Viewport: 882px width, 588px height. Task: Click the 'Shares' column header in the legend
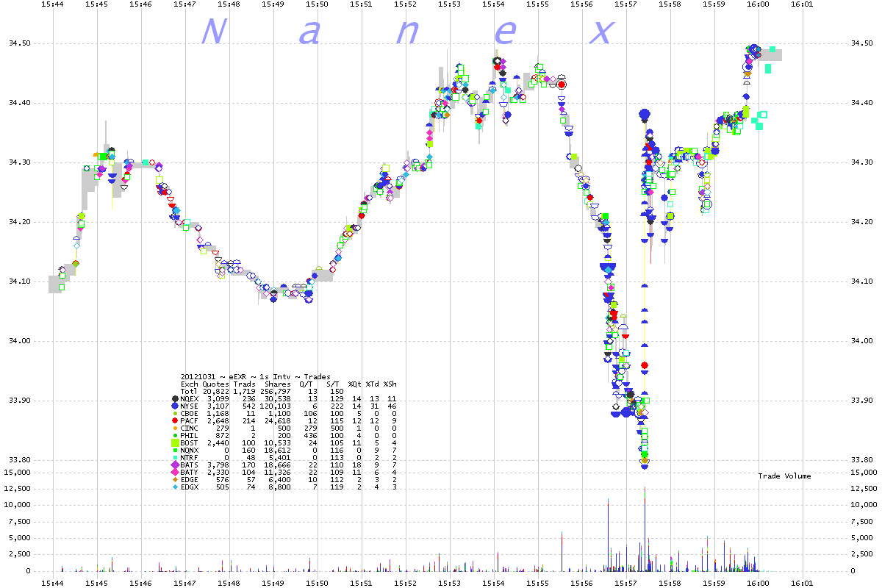click(278, 384)
